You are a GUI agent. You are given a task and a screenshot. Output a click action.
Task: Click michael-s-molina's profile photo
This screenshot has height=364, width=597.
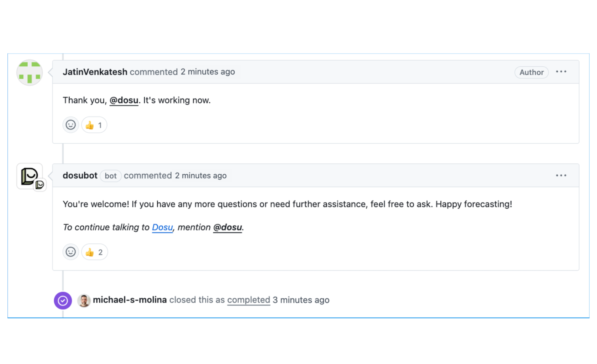(84, 301)
